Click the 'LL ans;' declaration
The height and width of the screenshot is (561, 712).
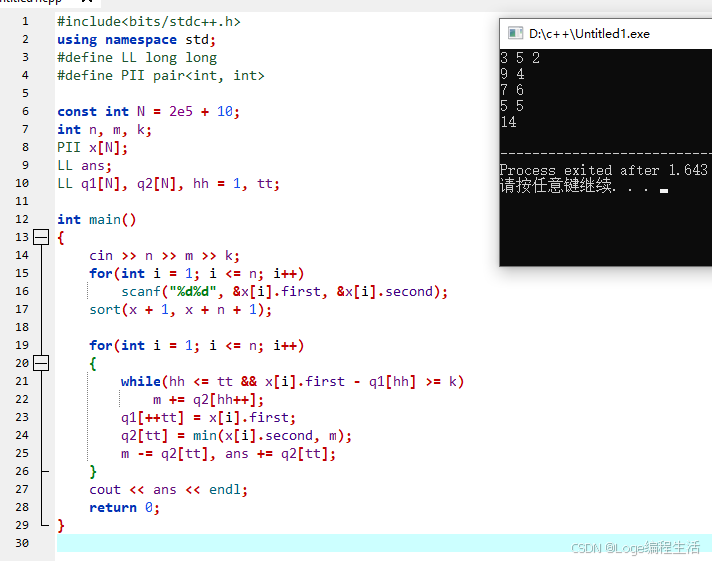point(84,165)
